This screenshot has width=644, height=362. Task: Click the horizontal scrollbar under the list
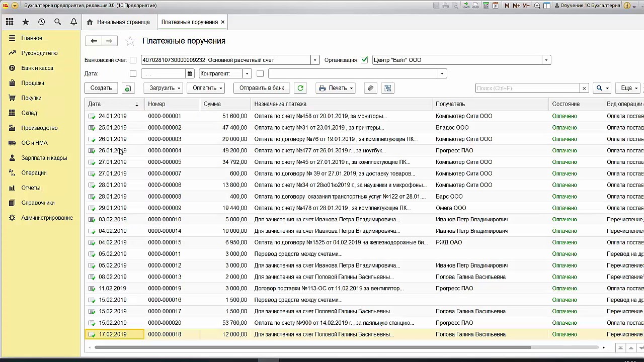313,347
